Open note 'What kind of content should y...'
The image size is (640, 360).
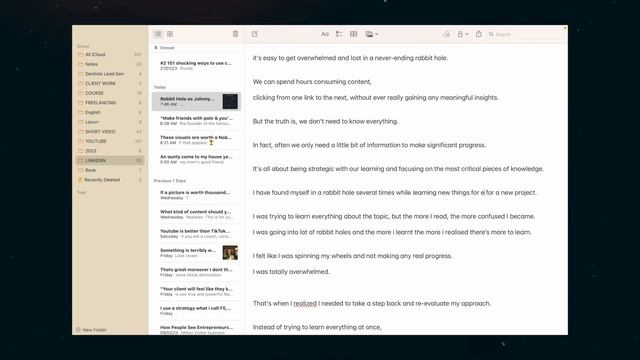196,214
